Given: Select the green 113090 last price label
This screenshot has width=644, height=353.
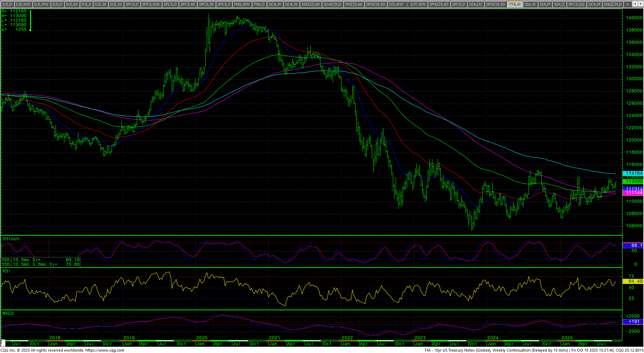Looking at the screenshot, I should click(634, 181).
